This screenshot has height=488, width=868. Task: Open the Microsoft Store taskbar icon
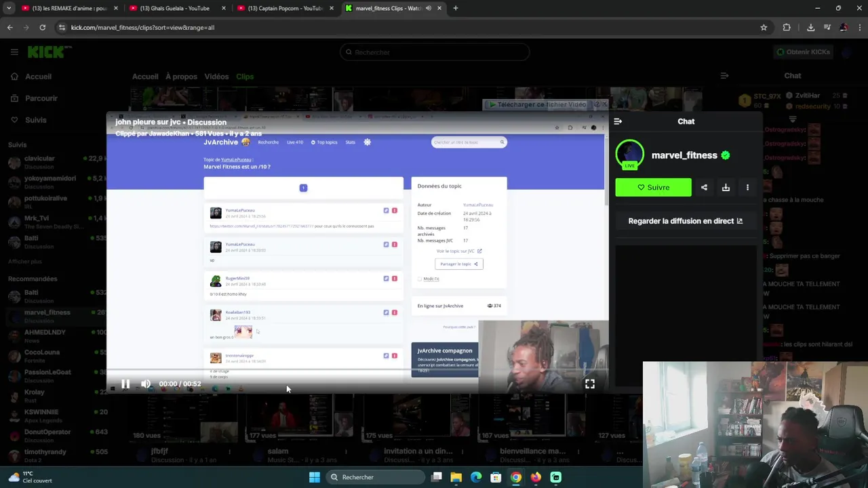tap(496, 477)
